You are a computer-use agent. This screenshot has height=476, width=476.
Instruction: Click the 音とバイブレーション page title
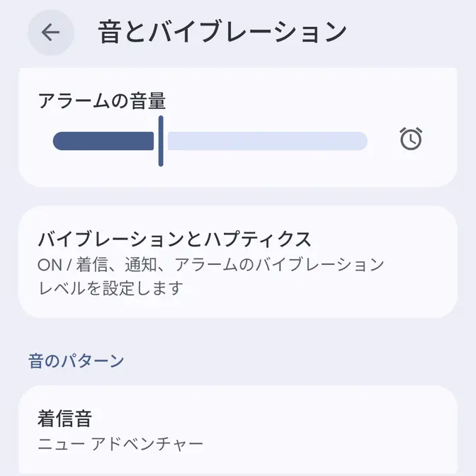(222, 33)
